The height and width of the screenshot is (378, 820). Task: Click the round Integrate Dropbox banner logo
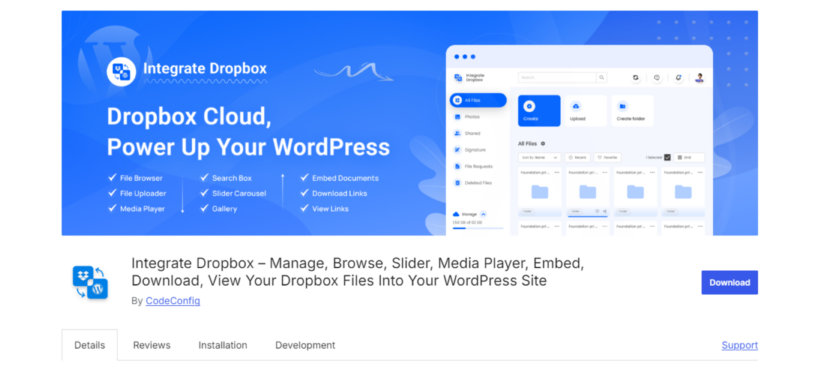point(121,71)
